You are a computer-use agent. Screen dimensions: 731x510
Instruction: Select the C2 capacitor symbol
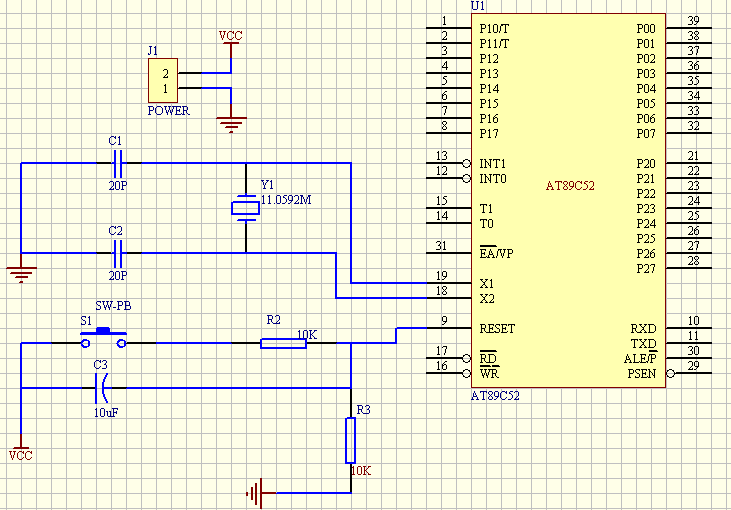117,253
